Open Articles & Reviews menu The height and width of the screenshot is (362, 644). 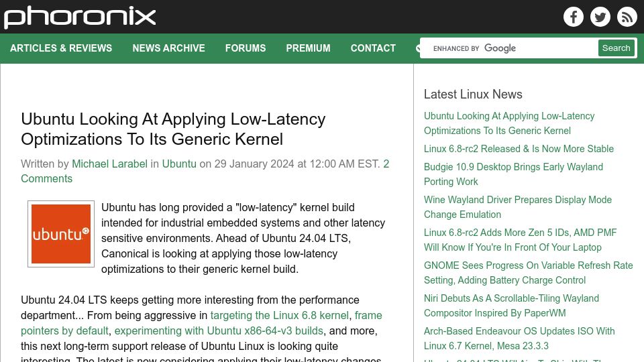tap(61, 48)
